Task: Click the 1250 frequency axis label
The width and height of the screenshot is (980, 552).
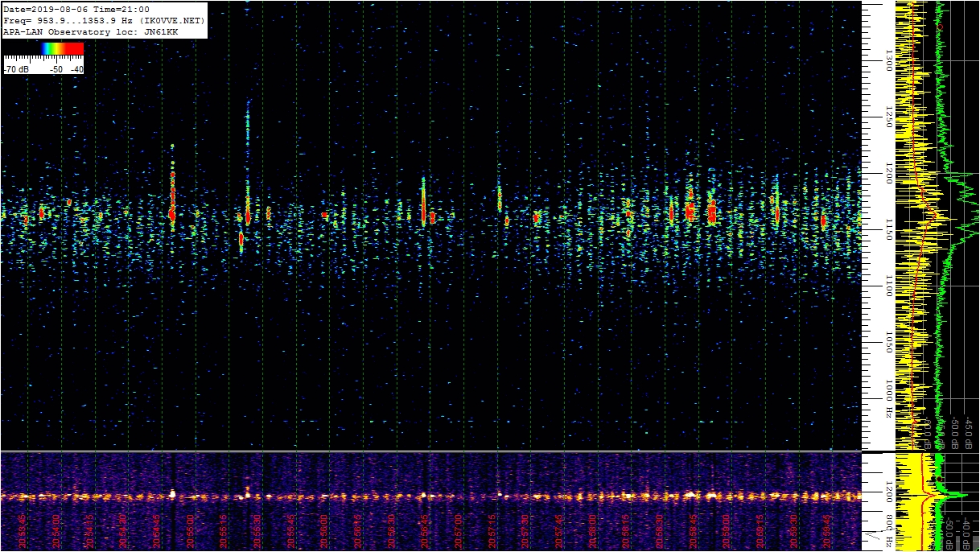Action: click(x=889, y=117)
